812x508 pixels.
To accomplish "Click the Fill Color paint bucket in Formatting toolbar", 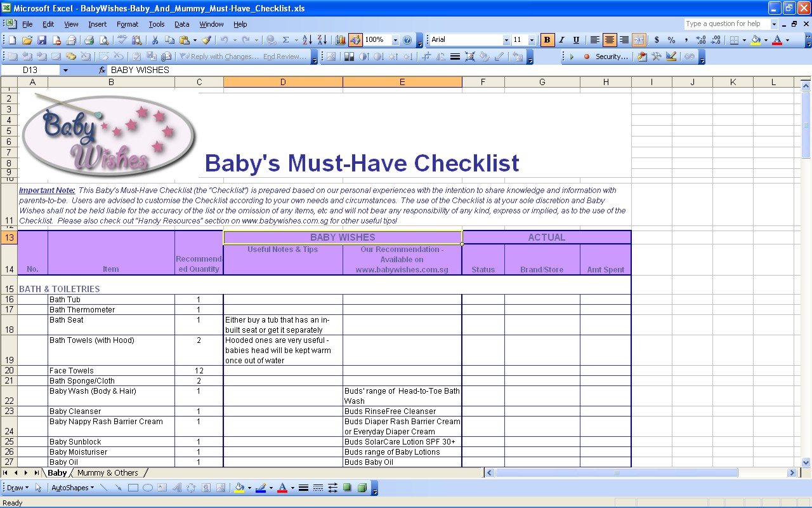I will point(755,40).
